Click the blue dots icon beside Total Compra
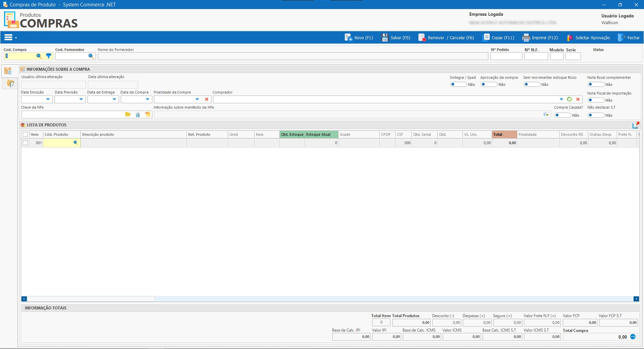This screenshot has height=349, width=644. coord(633,337)
